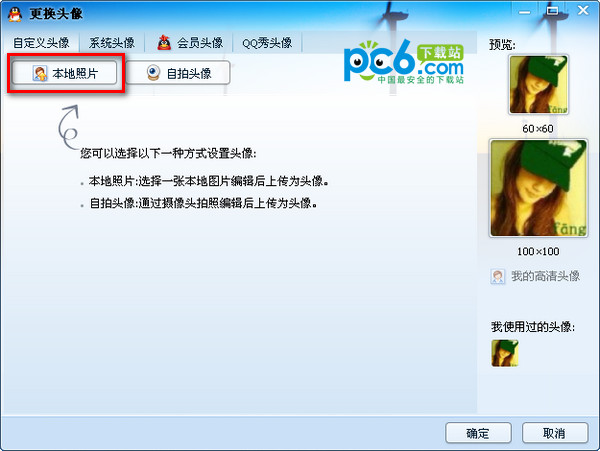Confirm with the 确定 button
Screen dimensions: 600x451
click(x=478, y=433)
